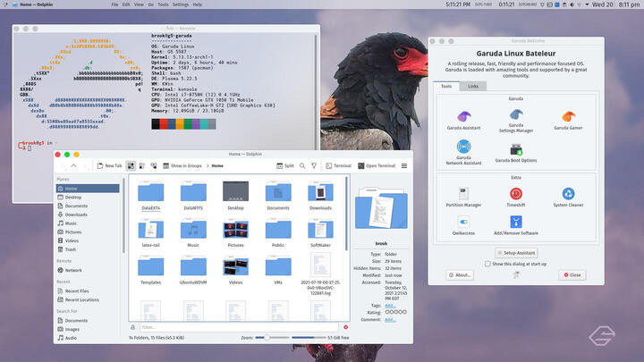Open the Tools menu in menu bar
Viewport: 644px width, 362px height.
[x=163, y=4]
